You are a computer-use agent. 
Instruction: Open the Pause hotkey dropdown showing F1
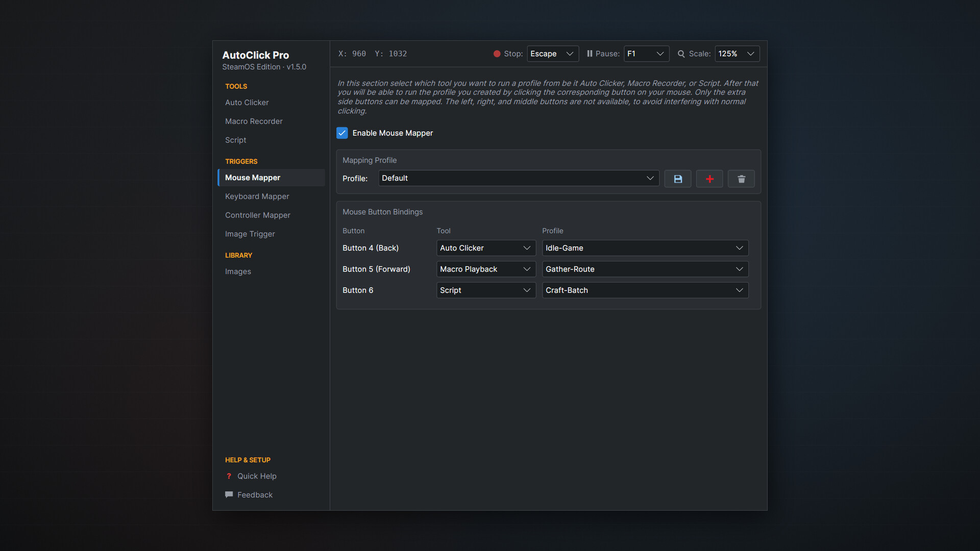pos(646,54)
